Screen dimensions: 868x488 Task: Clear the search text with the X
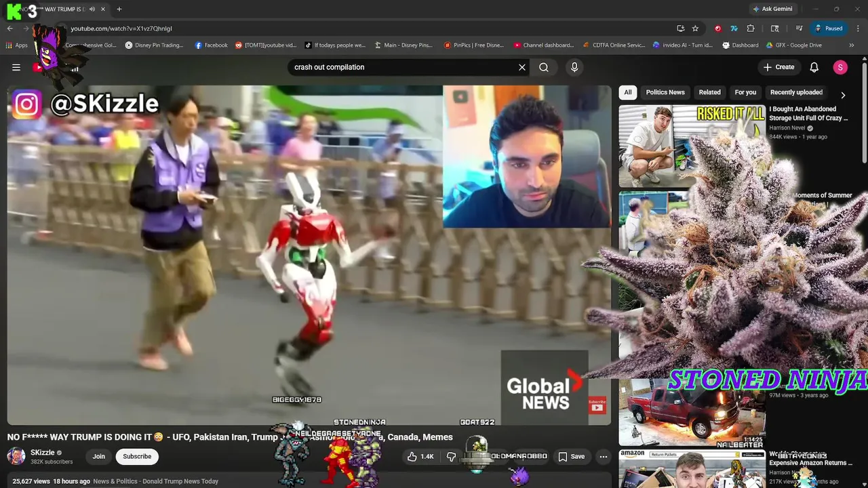[522, 67]
